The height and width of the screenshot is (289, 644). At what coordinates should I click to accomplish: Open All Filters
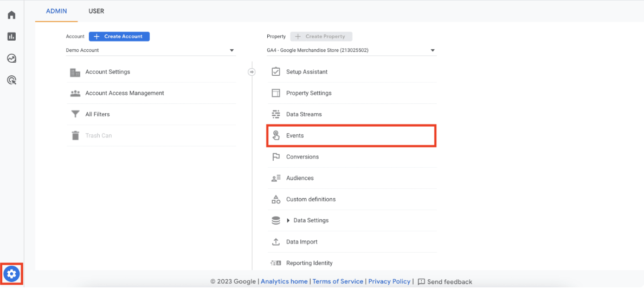tap(98, 114)
